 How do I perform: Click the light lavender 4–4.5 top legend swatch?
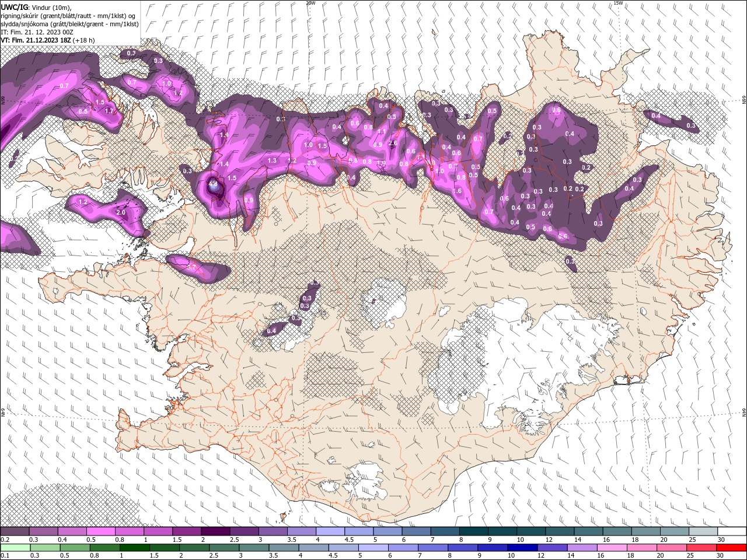(x=330, y=531)
